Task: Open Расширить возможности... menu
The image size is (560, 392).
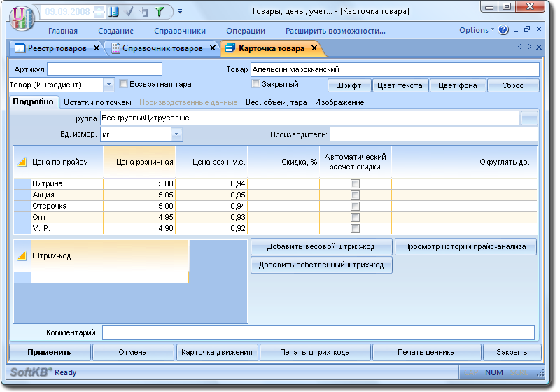Action: [335, 31]
